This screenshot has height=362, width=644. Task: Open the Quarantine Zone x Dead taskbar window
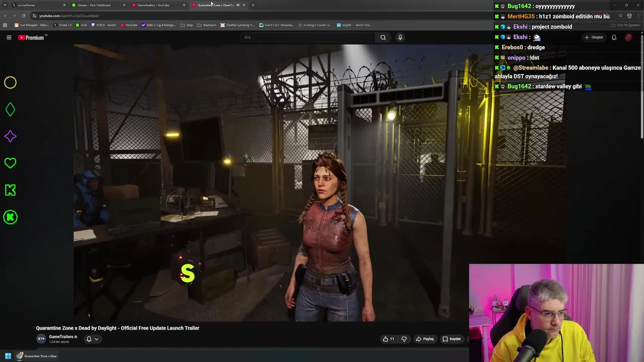[37, 356]
